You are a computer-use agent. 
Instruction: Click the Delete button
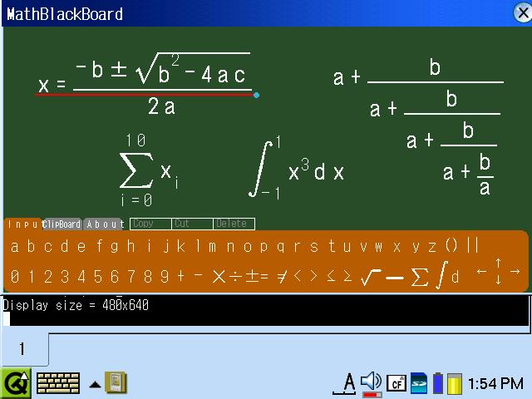click(x=234, y=224)
